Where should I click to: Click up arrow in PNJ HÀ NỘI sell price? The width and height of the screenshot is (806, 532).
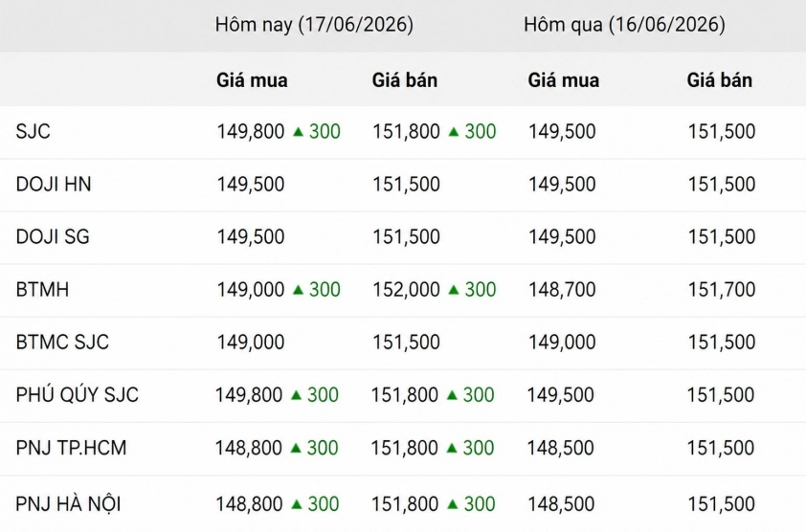click(x=453, y=504)
